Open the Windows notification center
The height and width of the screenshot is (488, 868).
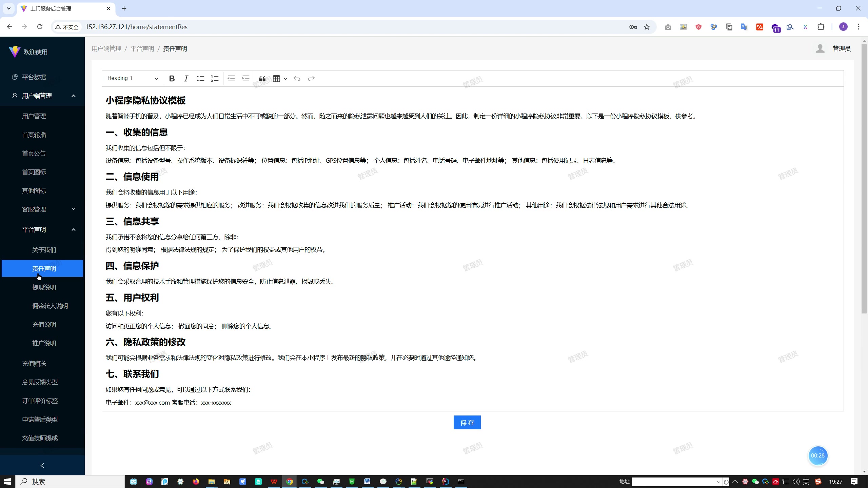pyautogui.click(x=854, y=482)
